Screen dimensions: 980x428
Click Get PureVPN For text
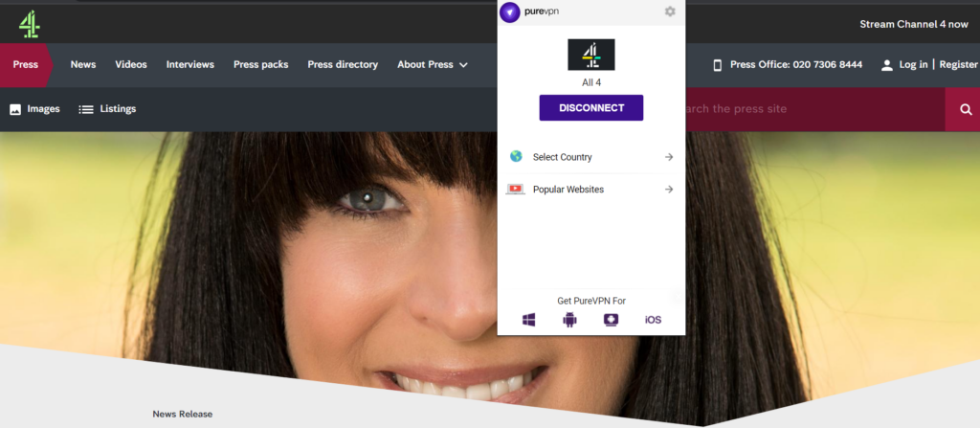pos(591,301)
